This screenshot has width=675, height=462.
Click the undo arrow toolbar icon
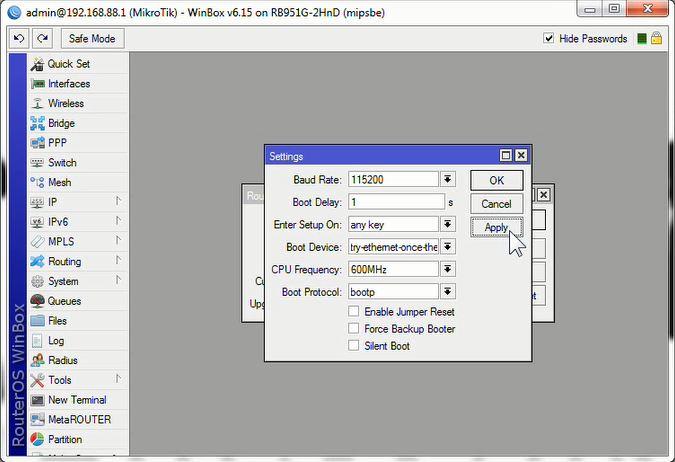tap(19, 39)
